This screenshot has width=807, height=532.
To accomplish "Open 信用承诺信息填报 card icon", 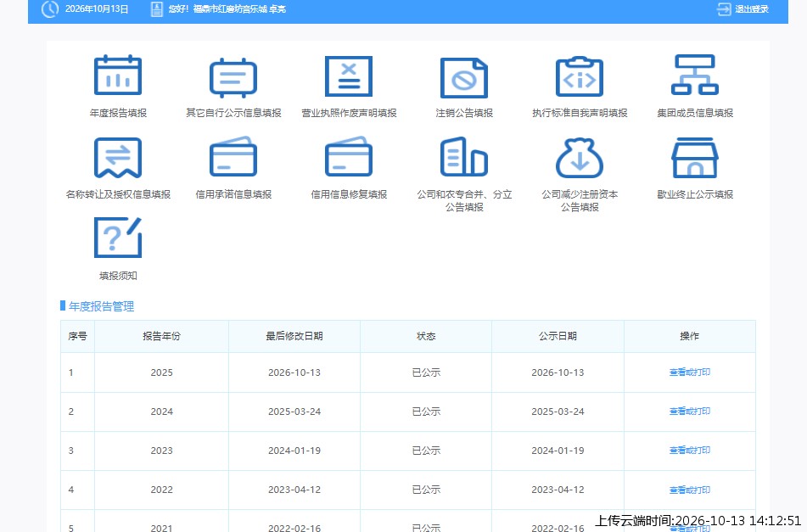I will coord(233,156).
